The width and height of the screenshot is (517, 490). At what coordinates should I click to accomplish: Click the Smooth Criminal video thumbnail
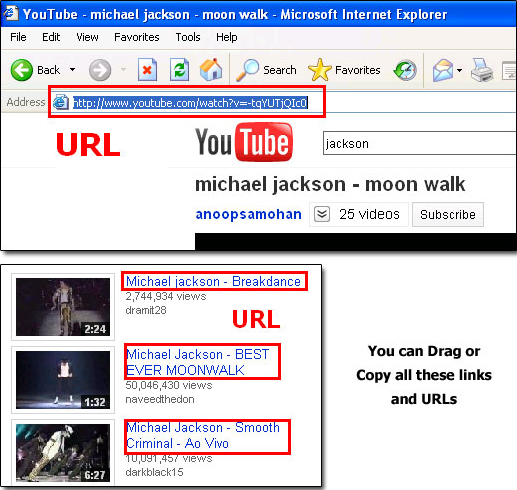coord(63,453)
